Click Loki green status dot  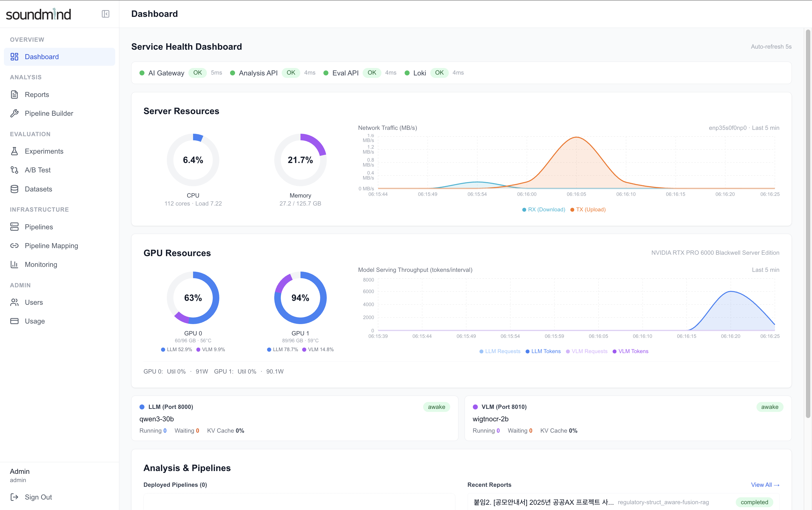pyautogui.click(x=407, y=73)
